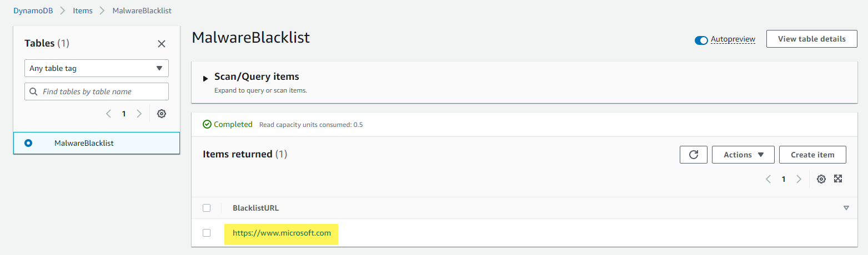Expand the Scan/Query items section
The image size is (868, 255).
pos(205,79)
